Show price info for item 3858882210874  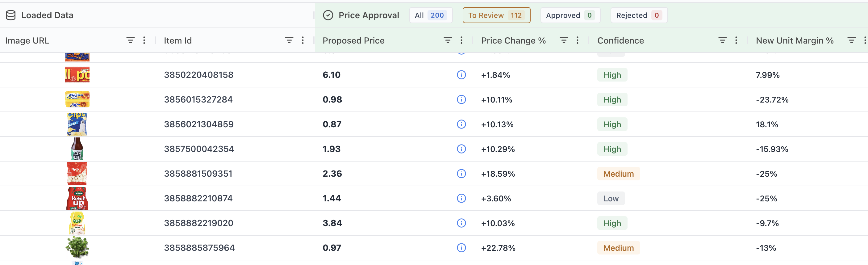pos(461,198)
